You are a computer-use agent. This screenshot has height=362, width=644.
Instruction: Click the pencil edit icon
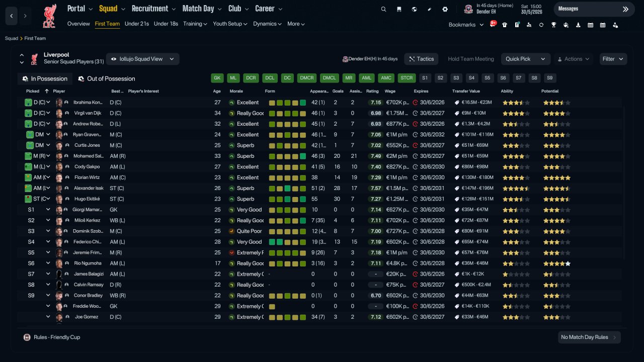pos(430,9)
